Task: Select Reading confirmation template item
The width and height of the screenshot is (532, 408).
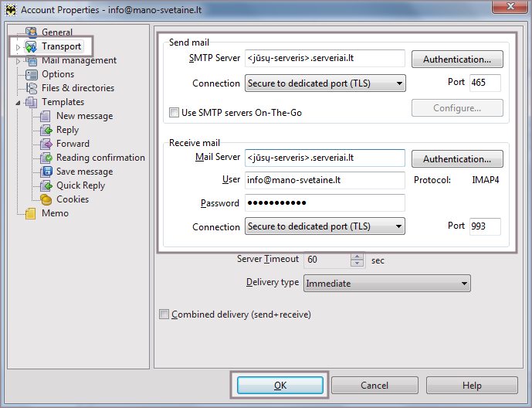Action: click(x=100, y=158)
